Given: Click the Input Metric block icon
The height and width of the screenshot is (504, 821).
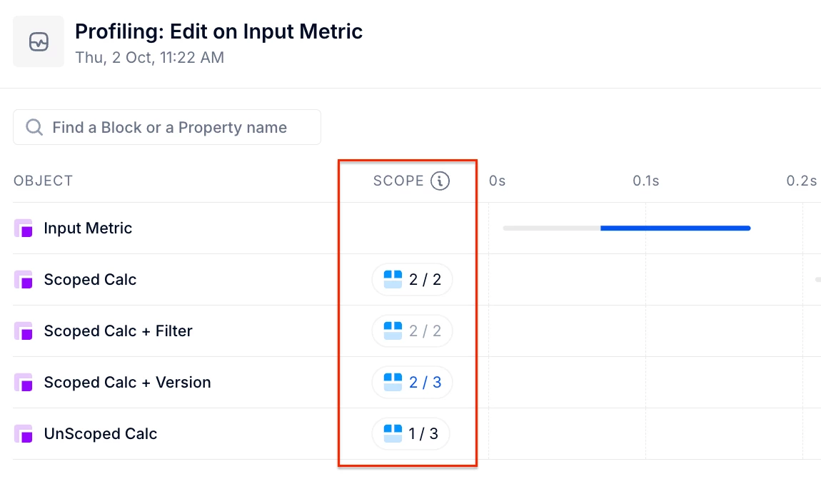Looking at the screenshot, I should [x=24, y=228].
